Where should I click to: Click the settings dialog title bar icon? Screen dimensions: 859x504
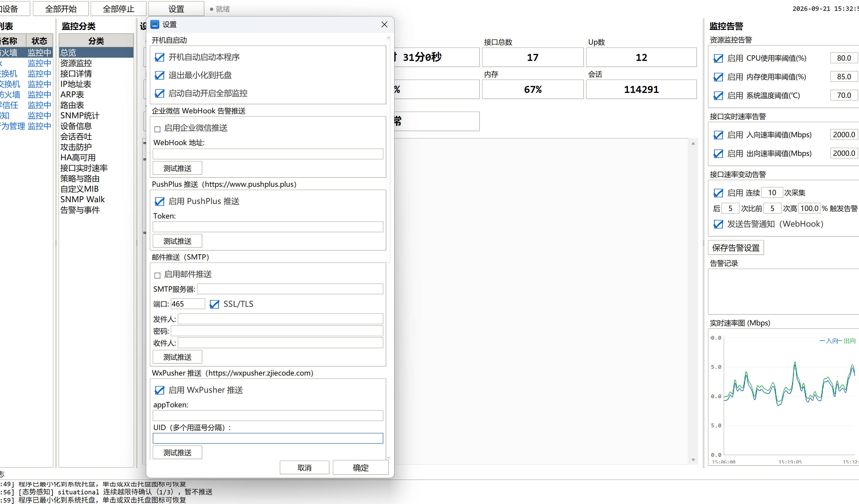tap(155, 24)
